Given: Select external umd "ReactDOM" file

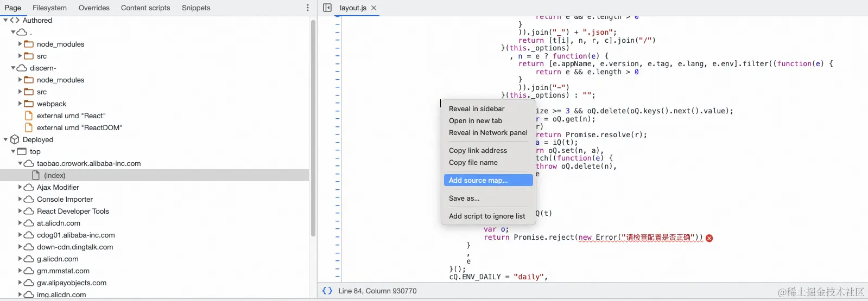Looking at the screenshot, I should coord(80,127).
